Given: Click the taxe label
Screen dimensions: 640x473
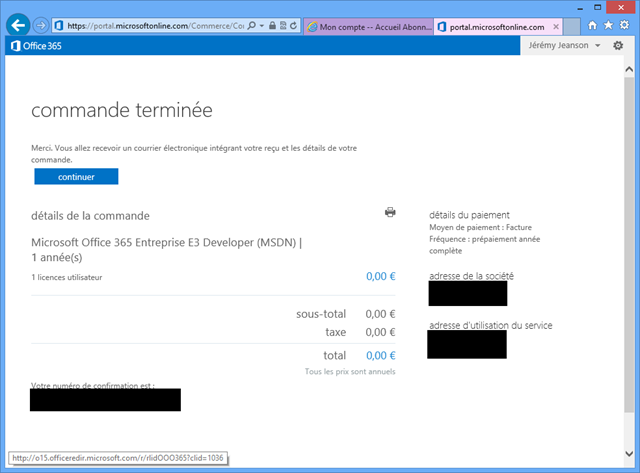Looking at the screenshot, I should point(336,332).
